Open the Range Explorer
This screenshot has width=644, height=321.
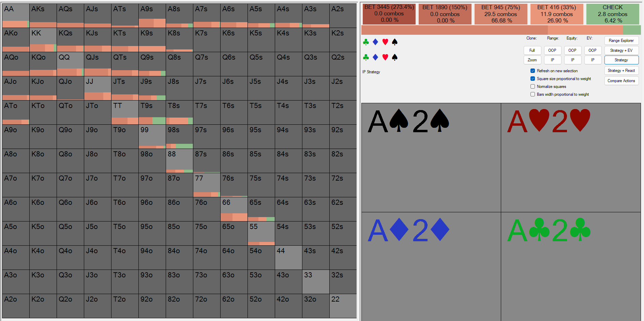[x=621, y=41]
